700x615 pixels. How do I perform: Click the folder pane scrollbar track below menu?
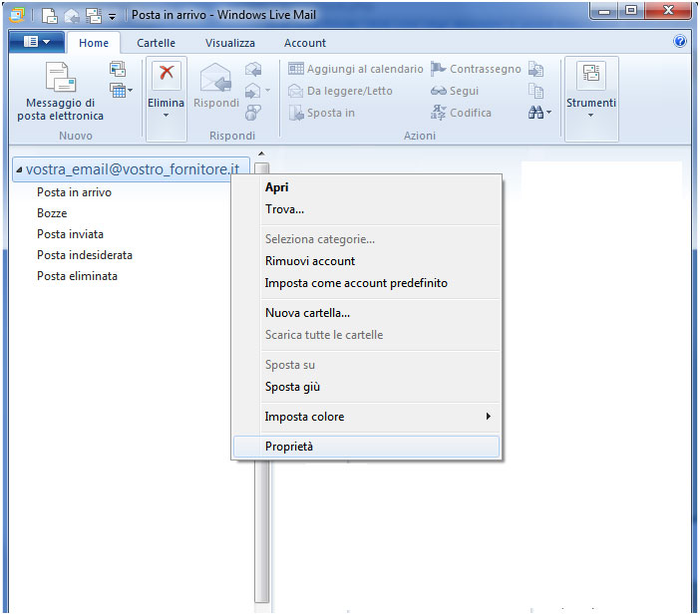[x=261, y=531]
